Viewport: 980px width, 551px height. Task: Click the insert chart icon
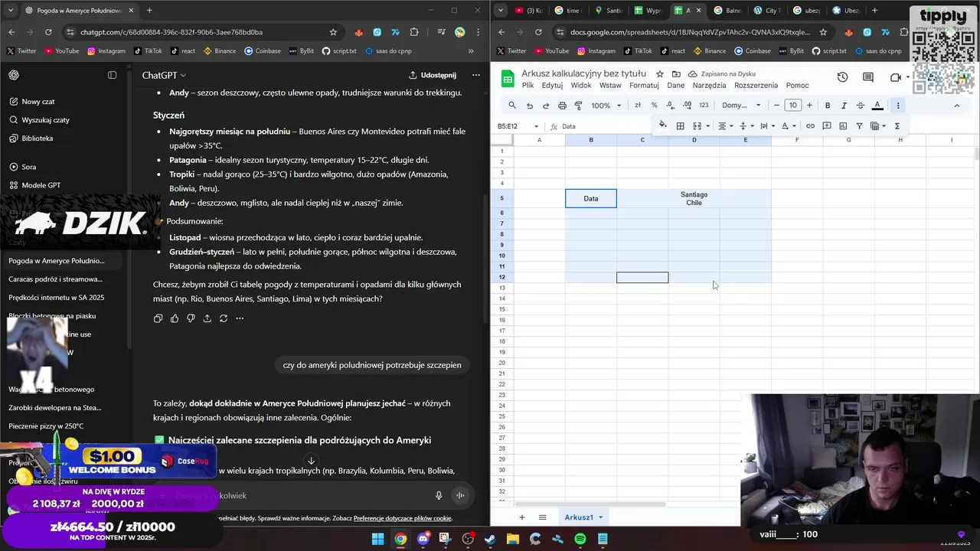pos(843,126)
